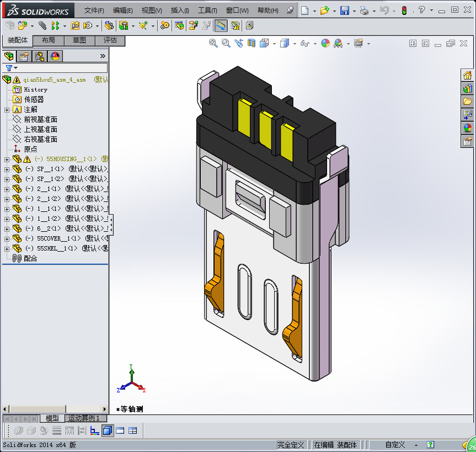Expand the 6_2<1> component node

(x=7, y=229)
